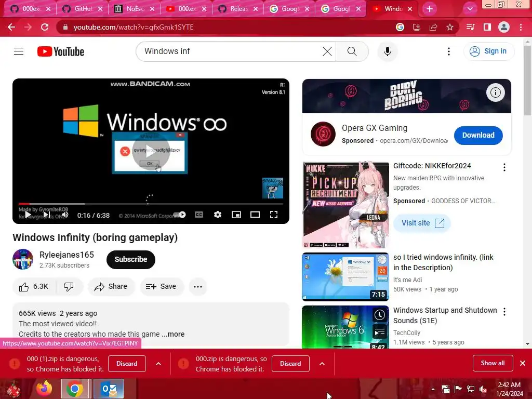Show all downloads
Viewport: 532px width, 399px height.
coord(493,363)
